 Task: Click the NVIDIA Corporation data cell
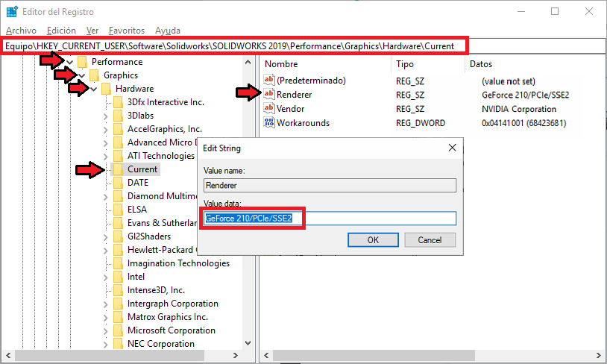[x=519, y=109]
